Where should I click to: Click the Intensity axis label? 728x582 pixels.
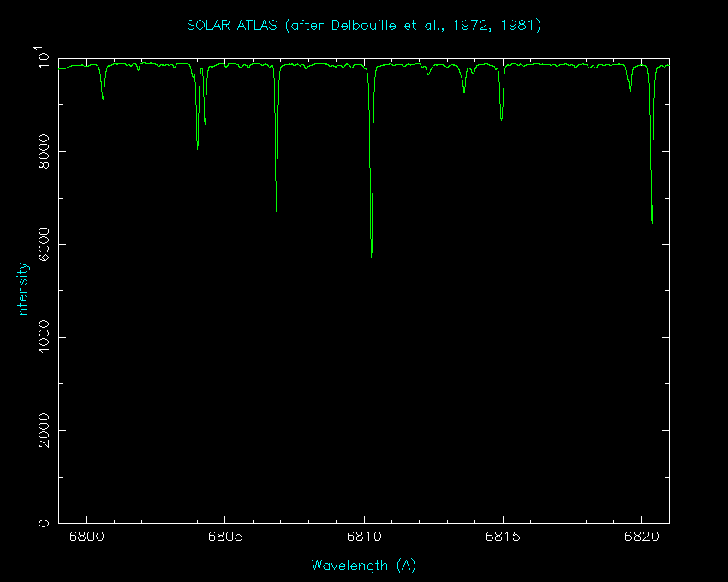[x=22, y=290]
